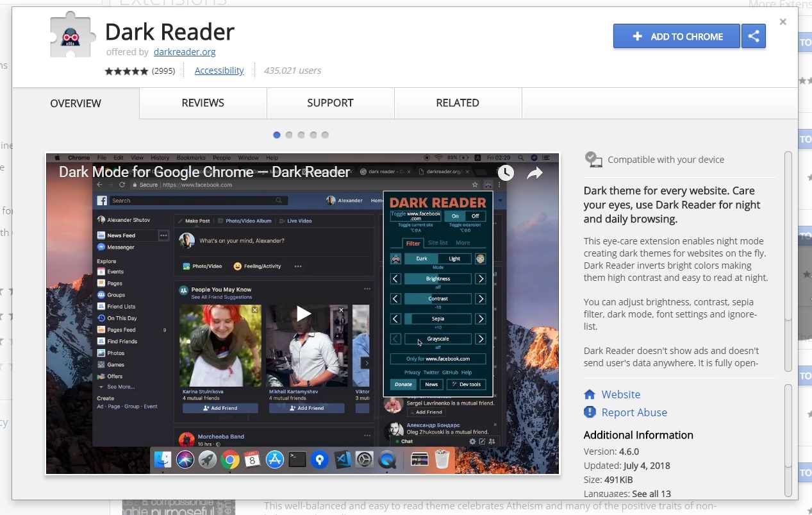Screen dimensions: 812x515
Task: Click the description panel scrollbar
Action: (788, 261)
